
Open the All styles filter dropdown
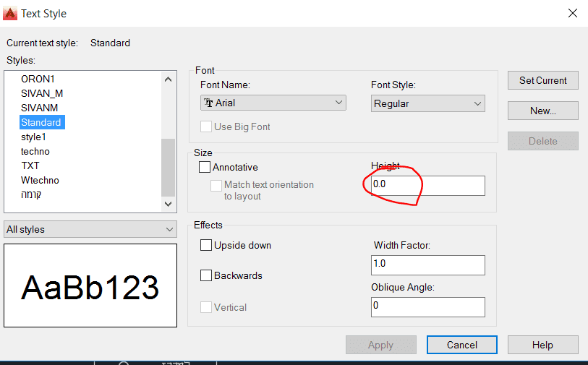90,229
